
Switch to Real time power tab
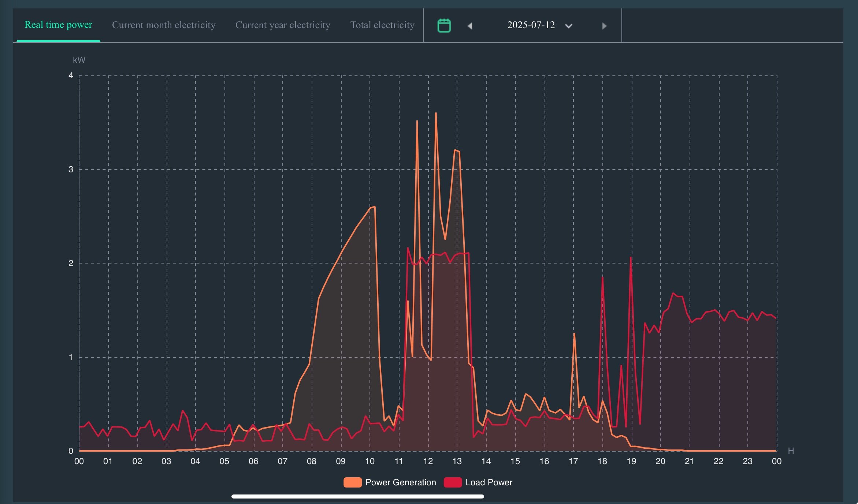(x=58, y=25)
